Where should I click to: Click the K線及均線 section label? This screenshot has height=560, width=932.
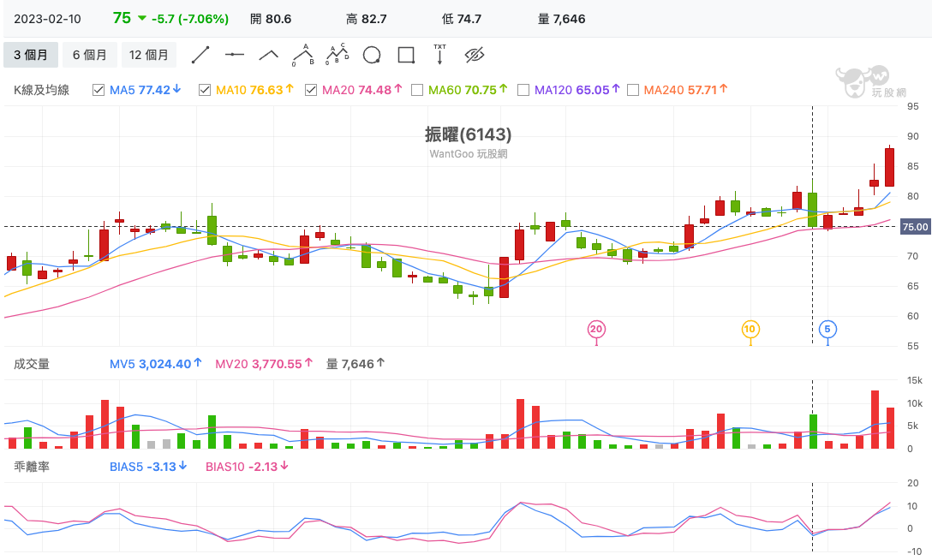42,90
